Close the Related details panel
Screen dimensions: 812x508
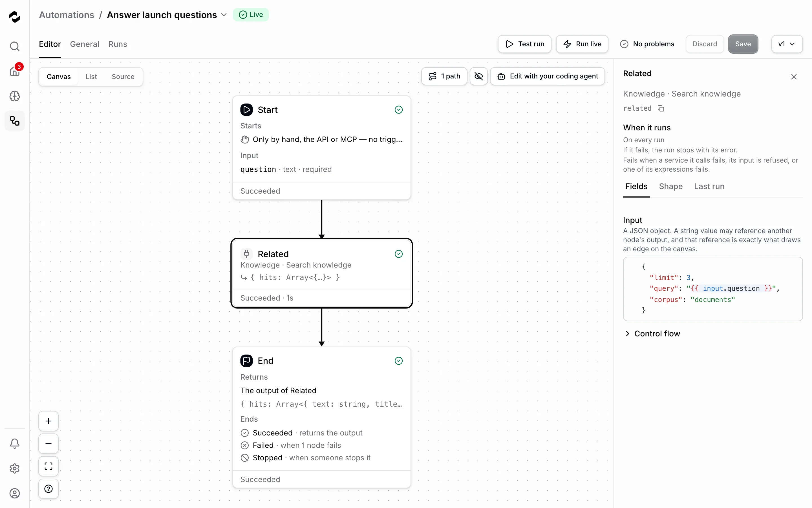pyautogui.click(x=794, y=77)
